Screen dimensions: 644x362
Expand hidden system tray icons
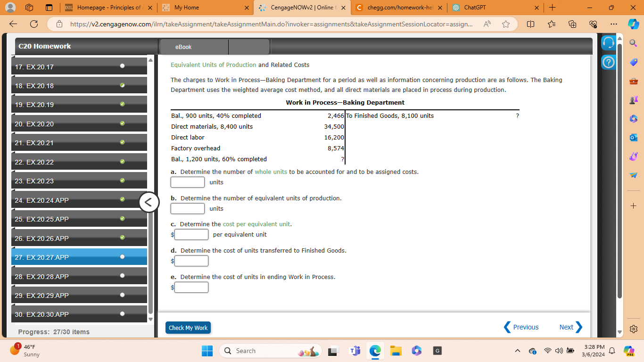pos(517,351)
